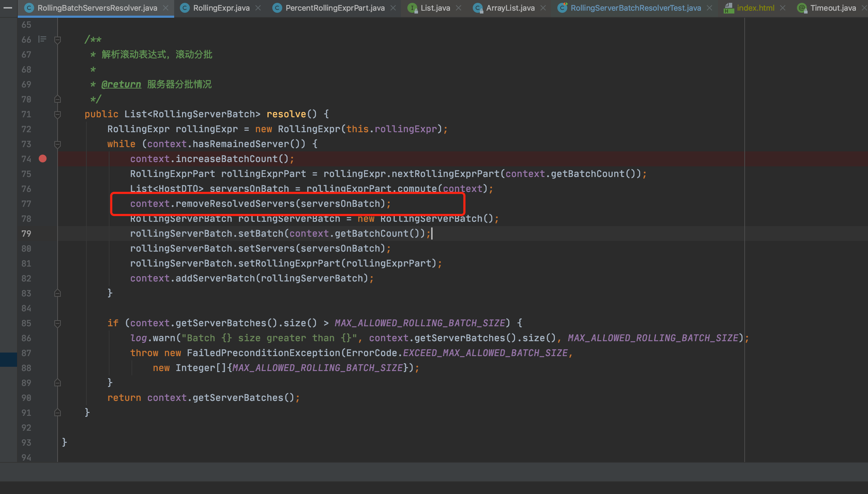Switch to the index.html tab
868x494 pixels.
(x=755, y=8)
